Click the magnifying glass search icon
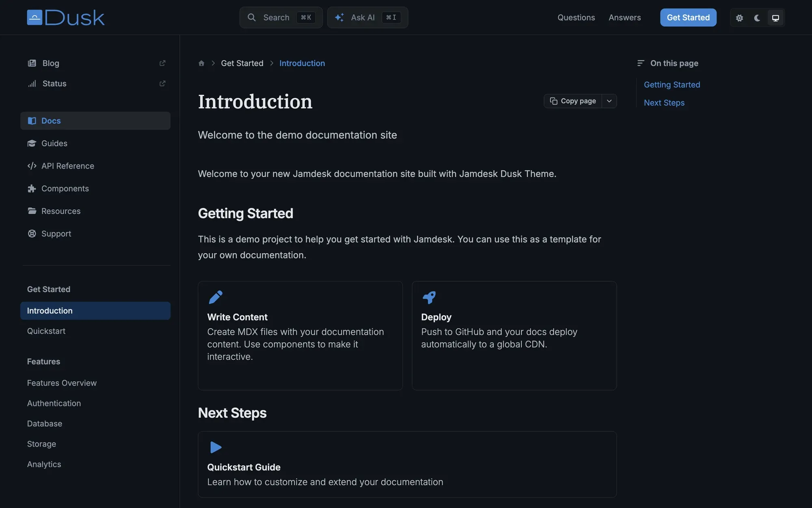This screenshot has width=812, height=508. (252, 17)
